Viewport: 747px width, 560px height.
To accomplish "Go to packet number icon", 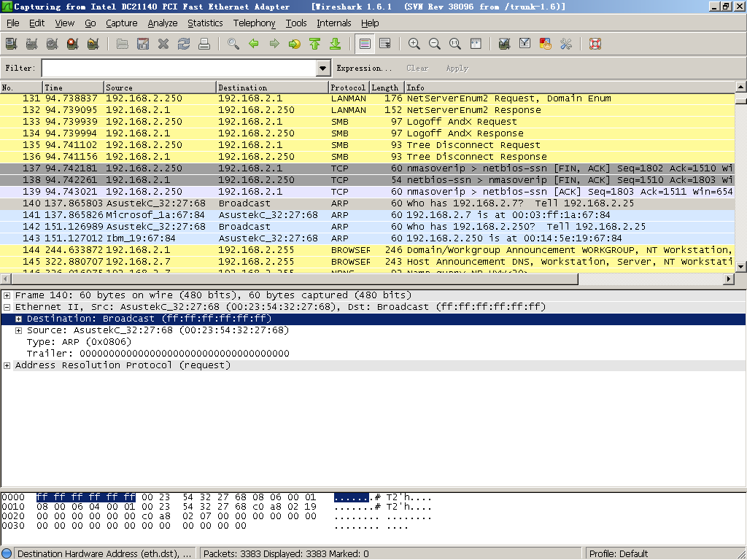I will 295,44.
